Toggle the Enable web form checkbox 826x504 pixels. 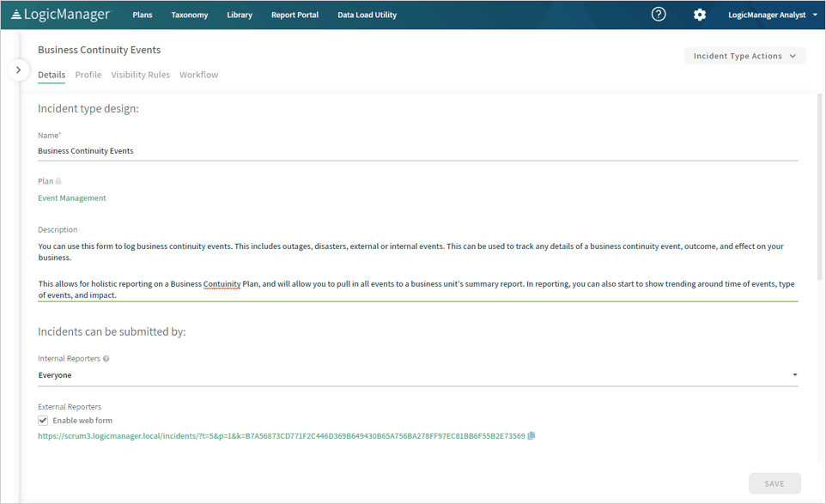tap(43, 420)
